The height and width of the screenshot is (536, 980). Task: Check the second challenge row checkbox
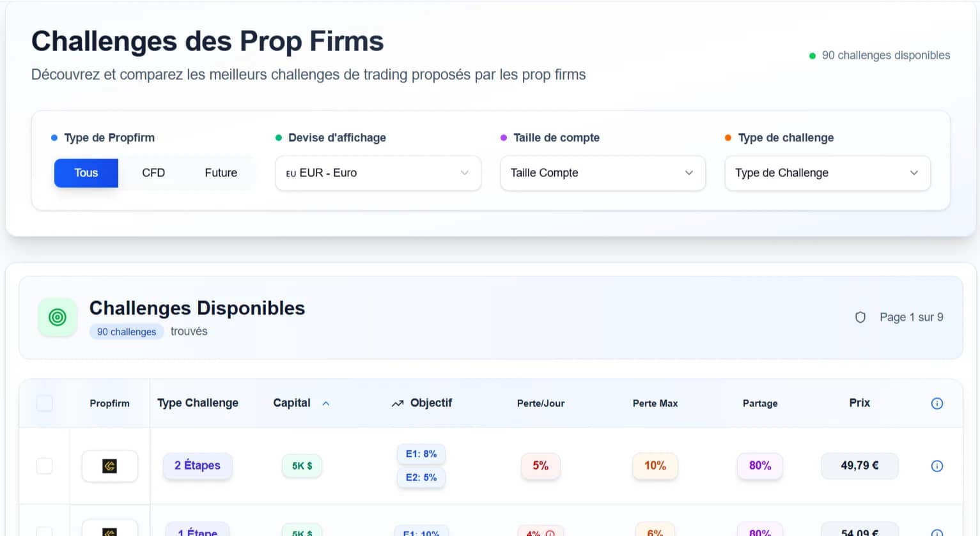pyautogui.click(x=44, y=531)
